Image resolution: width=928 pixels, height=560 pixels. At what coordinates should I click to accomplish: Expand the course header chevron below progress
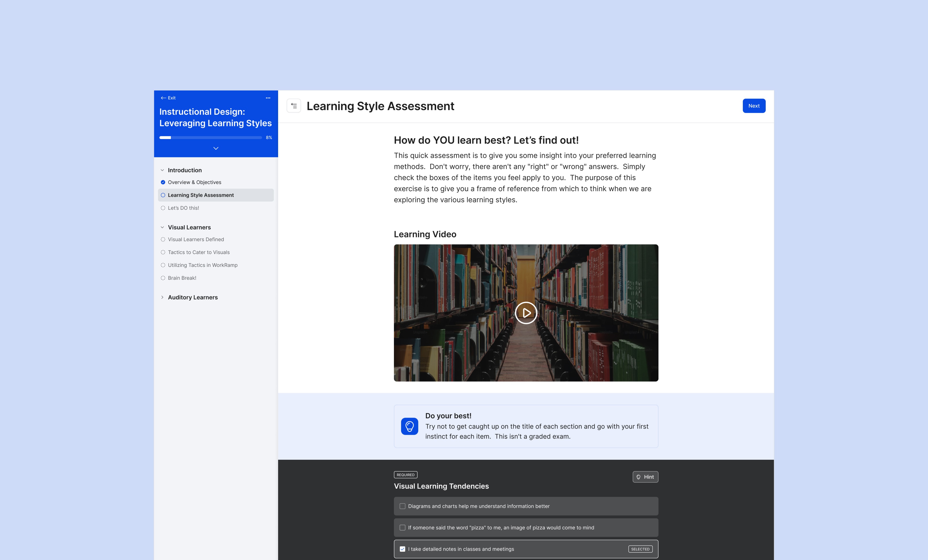tap(216, 148)
